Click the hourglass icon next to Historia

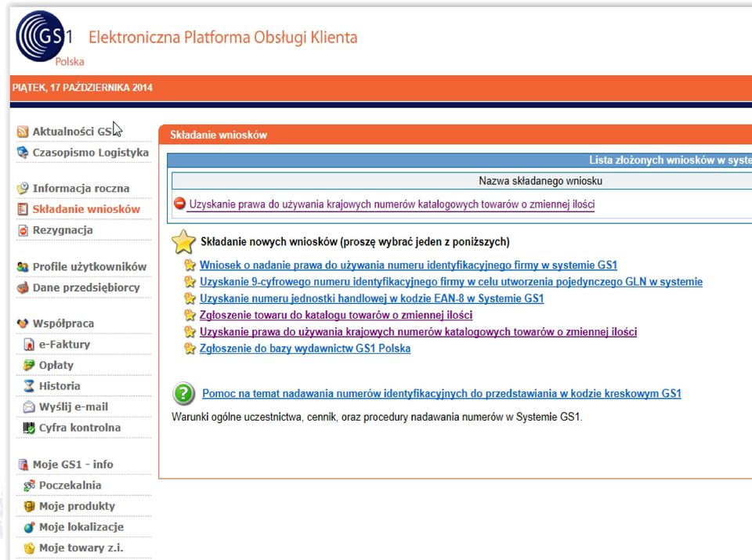pos(29,386)
